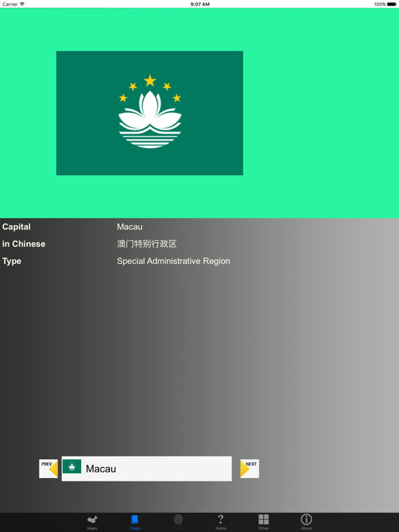
Task: Tap the Wi-Fi icon in status bar
Action: [x=22, y=4]
